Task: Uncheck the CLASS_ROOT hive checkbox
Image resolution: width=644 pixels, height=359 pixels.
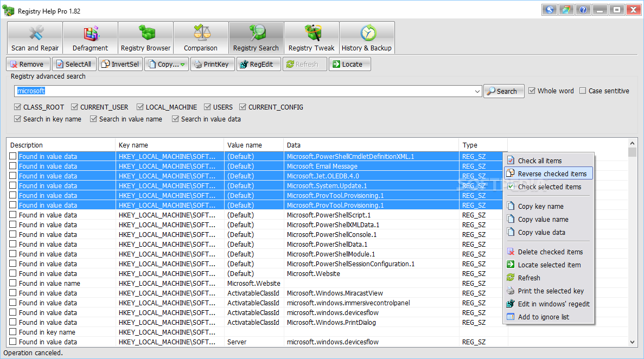Action: click(17, 107)
